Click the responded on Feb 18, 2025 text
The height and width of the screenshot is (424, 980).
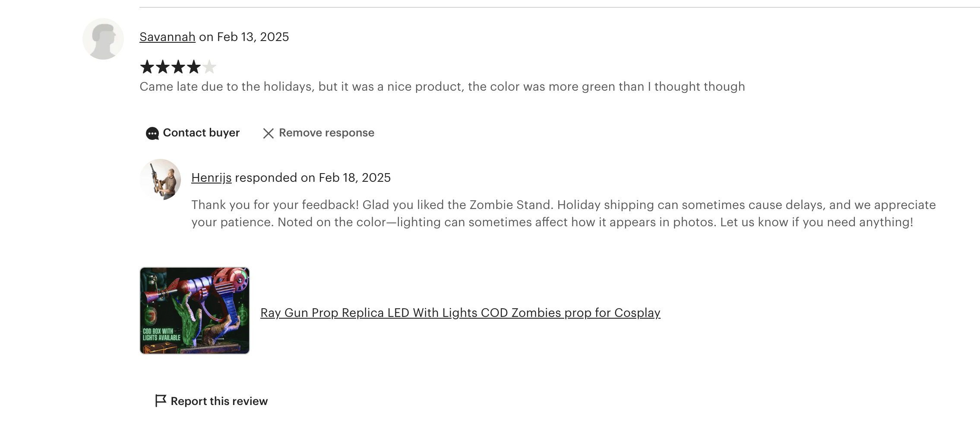(313, 177)
